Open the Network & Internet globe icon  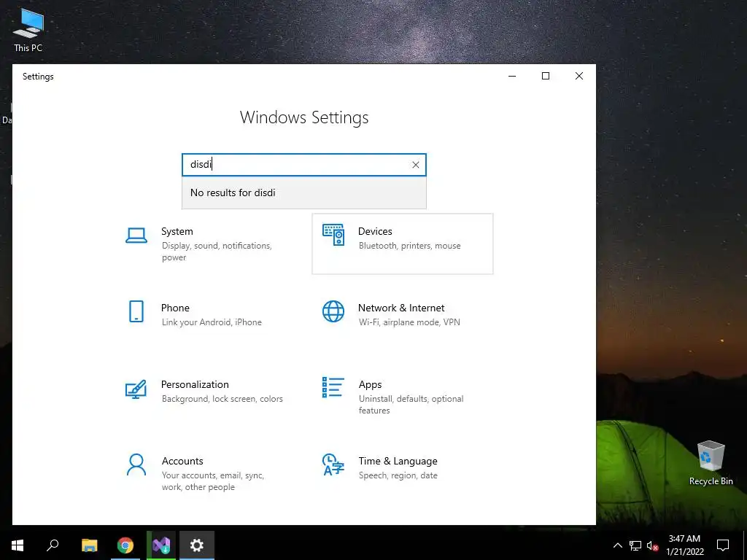(x=333, y=311)
